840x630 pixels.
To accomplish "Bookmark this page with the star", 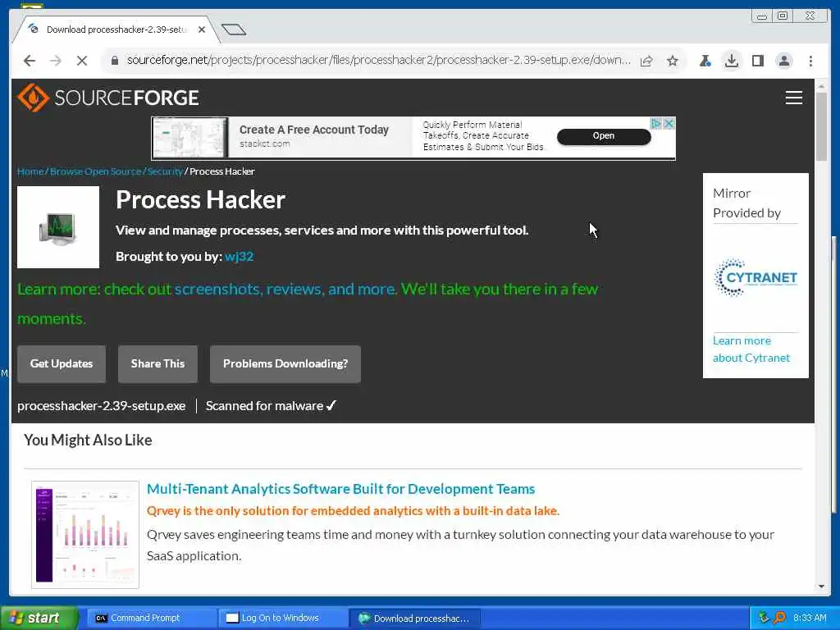I will 673,61.
